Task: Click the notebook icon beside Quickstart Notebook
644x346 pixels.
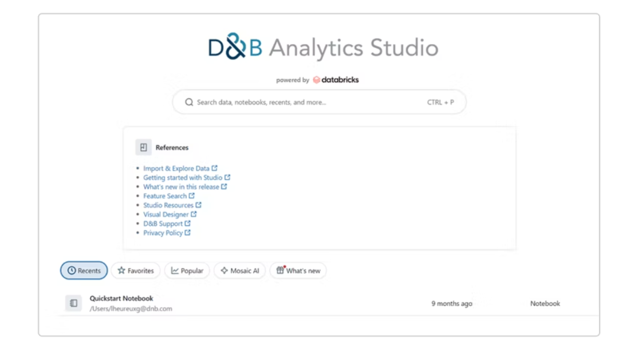Action: point(73,303)
